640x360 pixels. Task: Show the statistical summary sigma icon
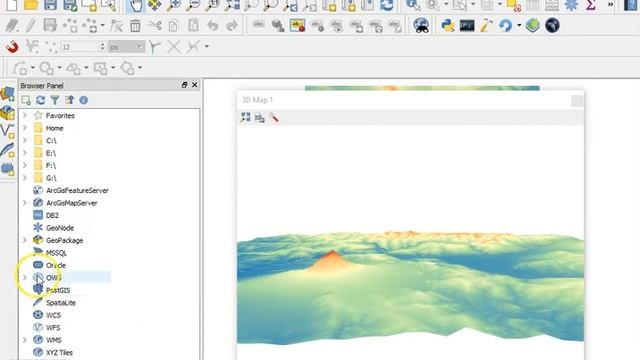click(x=590, y=5)
